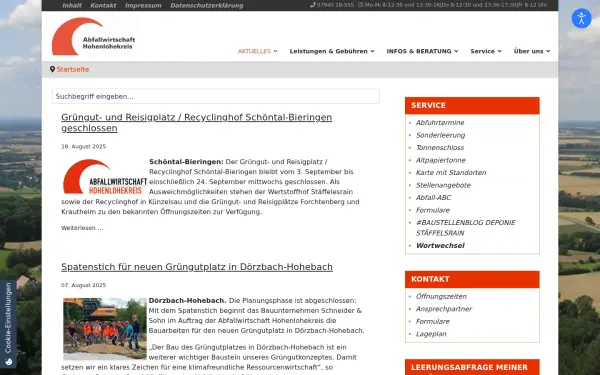Open Altpapiertonne link
Image resolution: width=600 pixels, height=375 pixels.
[x=441, y=160]
